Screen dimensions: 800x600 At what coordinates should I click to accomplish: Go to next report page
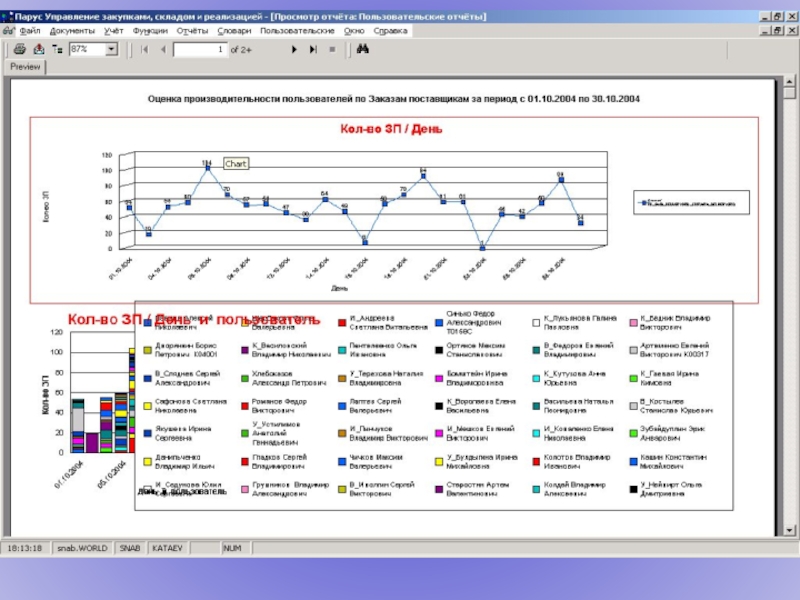pyautogui.click(x=295, y=48)
